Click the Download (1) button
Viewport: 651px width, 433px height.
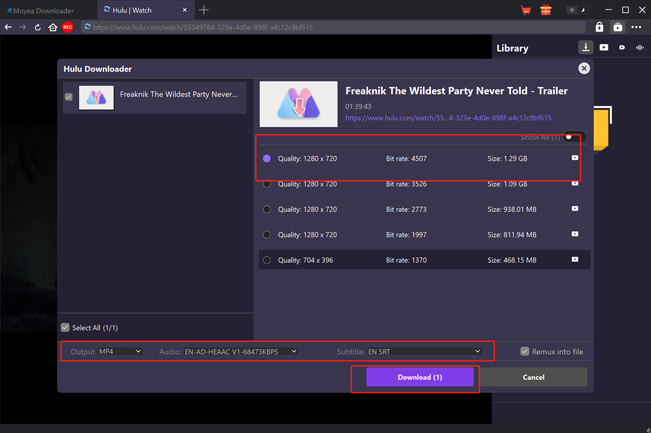(x=420, y=377)
